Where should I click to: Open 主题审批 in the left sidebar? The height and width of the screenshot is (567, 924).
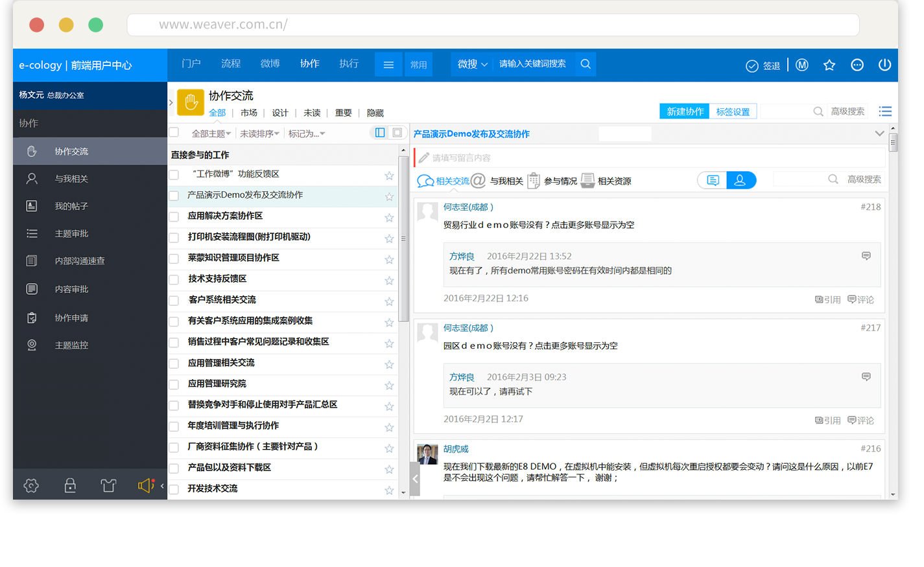click(71, 233)
